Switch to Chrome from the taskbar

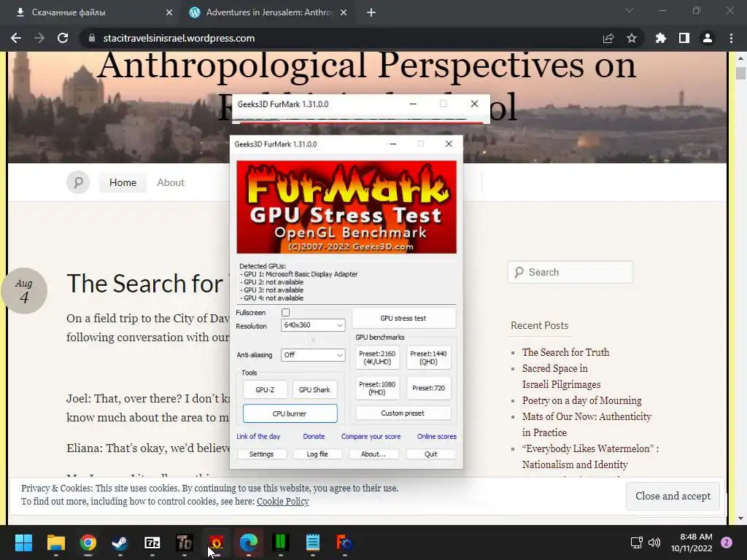pyautogui.click(x=88, y=542)
